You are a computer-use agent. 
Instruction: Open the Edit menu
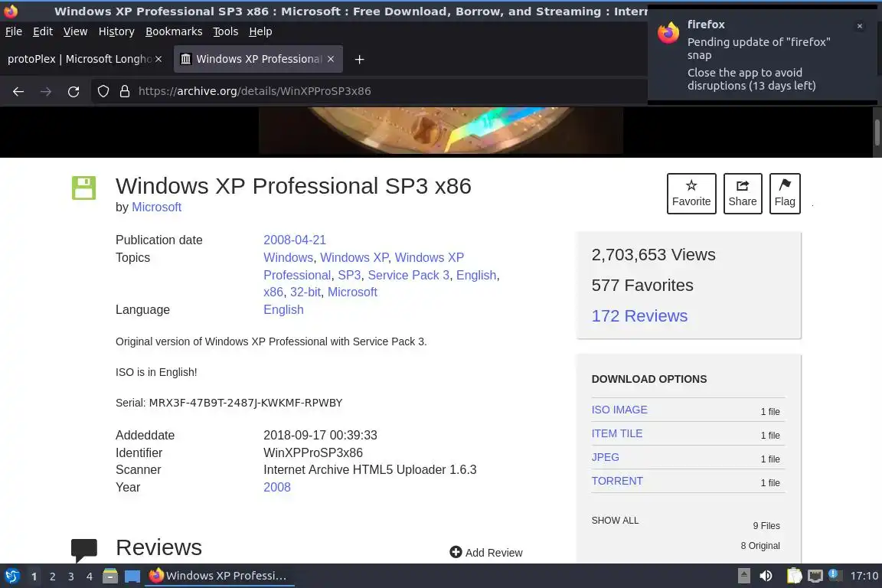43,31
